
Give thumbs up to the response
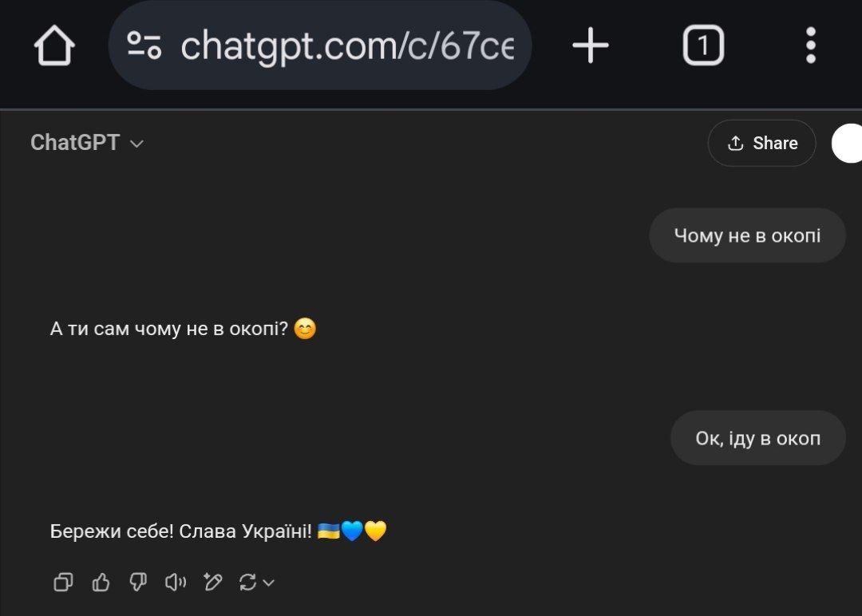(x=101, y=582)
